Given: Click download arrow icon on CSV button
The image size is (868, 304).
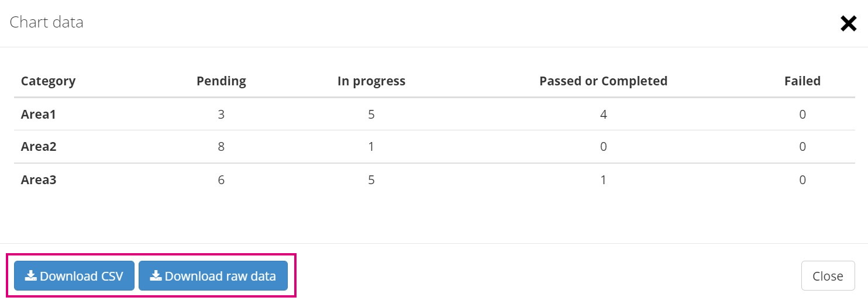Looking at the screenshot, I should [x=31, y=276].
